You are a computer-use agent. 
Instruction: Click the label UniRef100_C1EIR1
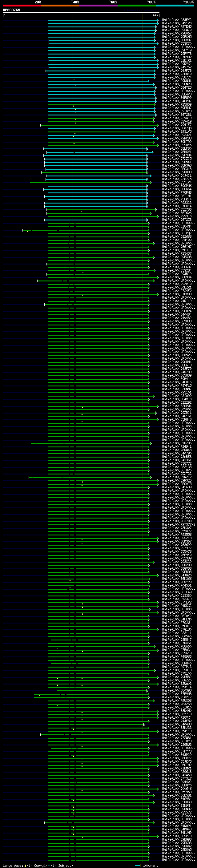point(177,61)
